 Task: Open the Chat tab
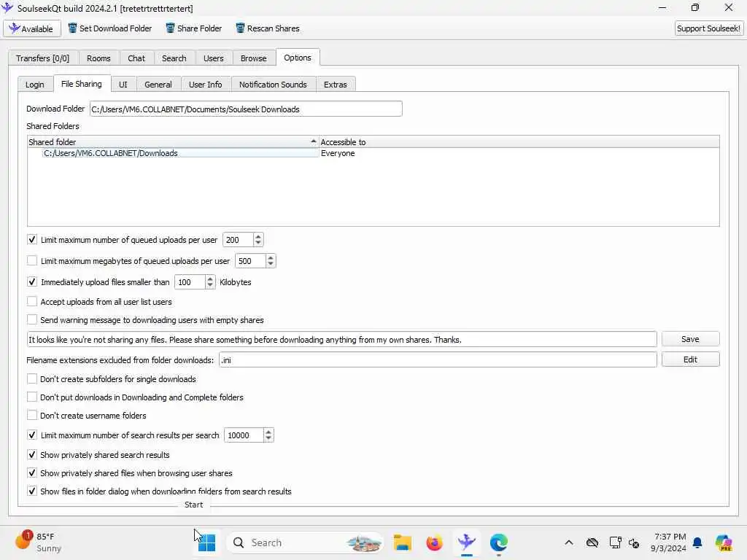click(x=136, y=58)
